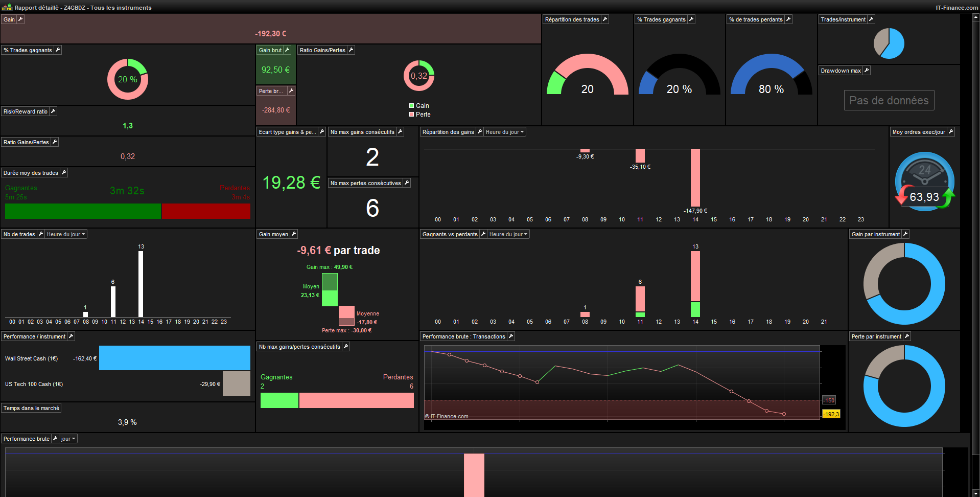980x497 pixels.
Task: Open Heure du jour dropdown for Répartition des gains
Action: pyautogui.click(x=505, y=132)
